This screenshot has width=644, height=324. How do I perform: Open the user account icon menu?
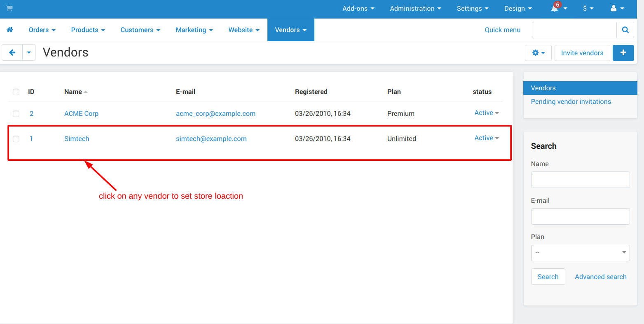(x=617, y=8)
